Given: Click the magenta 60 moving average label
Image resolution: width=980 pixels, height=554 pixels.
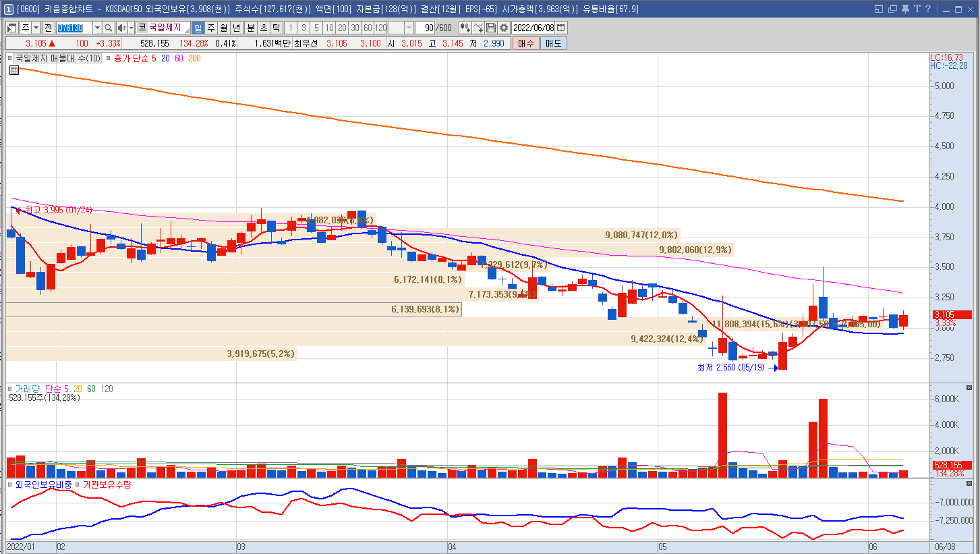Looking at the screenshot, I should [179, 59].
